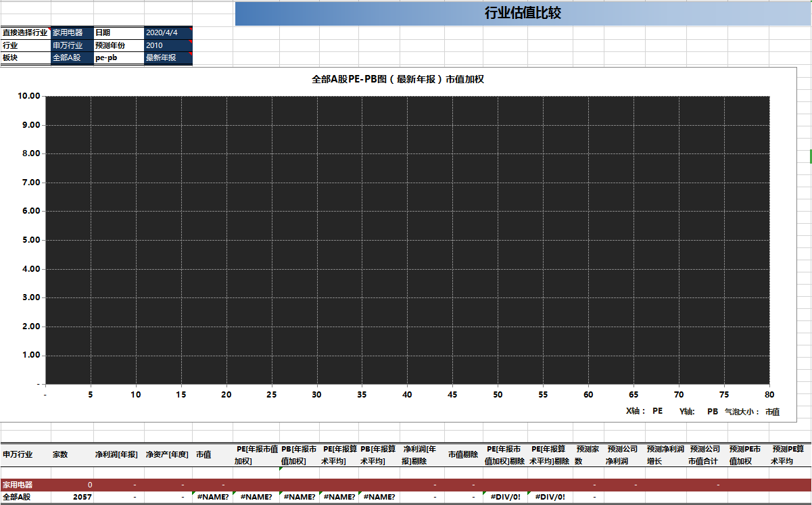Select the 申万行业 input cell
The width and height of the screenshot is (812, 505).
(x=72, y=45)
